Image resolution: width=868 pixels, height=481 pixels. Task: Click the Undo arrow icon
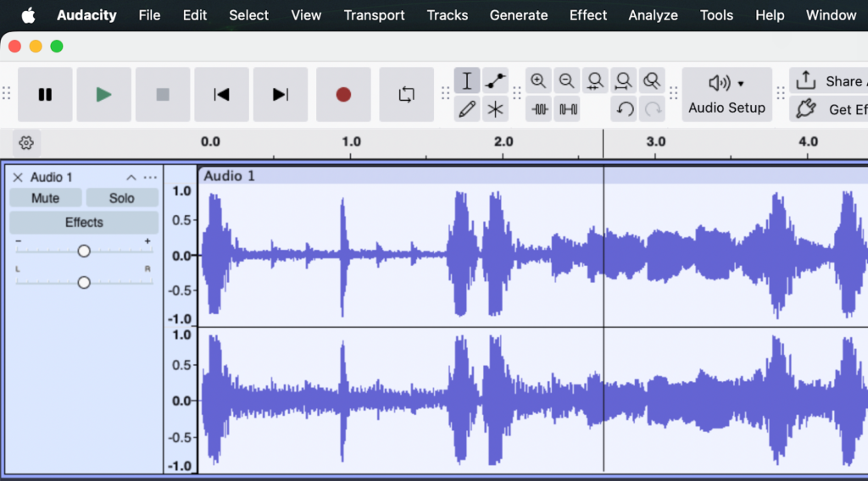coord(625,109)
